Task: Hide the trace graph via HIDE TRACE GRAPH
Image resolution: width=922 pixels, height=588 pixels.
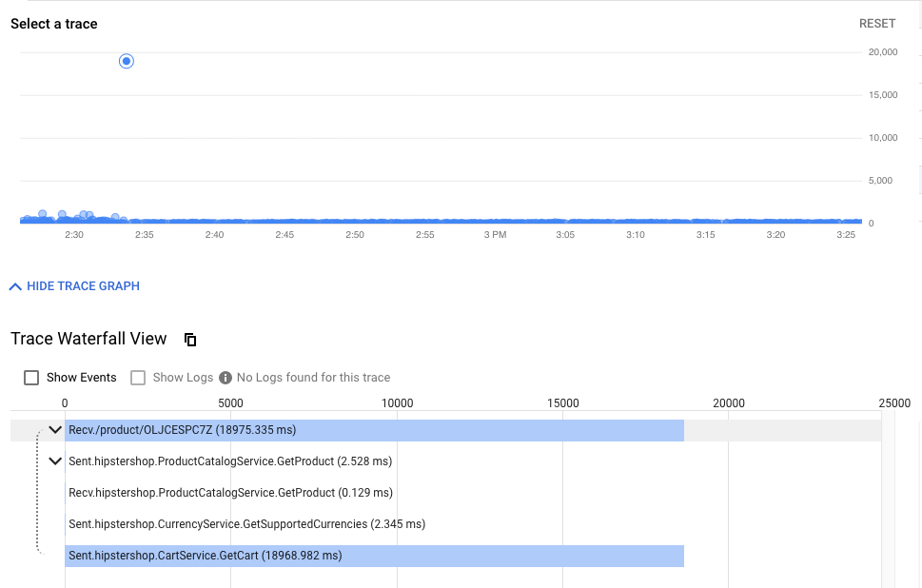Action: (x=83, y=286)
